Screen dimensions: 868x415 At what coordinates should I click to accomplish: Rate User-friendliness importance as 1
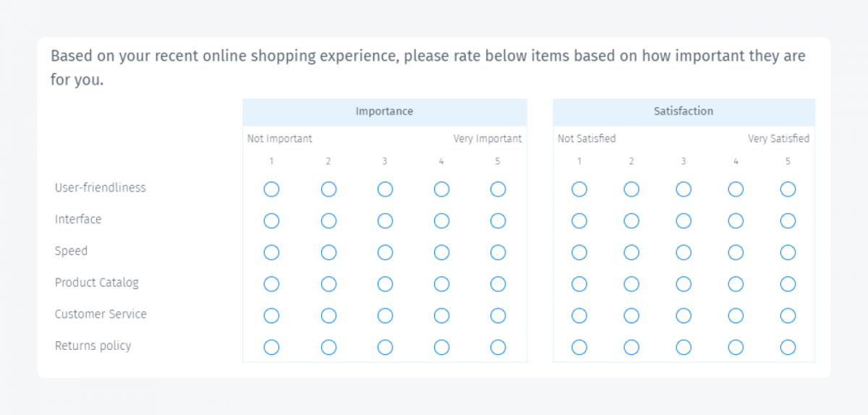pyautogui.click(x=271, y=189)
